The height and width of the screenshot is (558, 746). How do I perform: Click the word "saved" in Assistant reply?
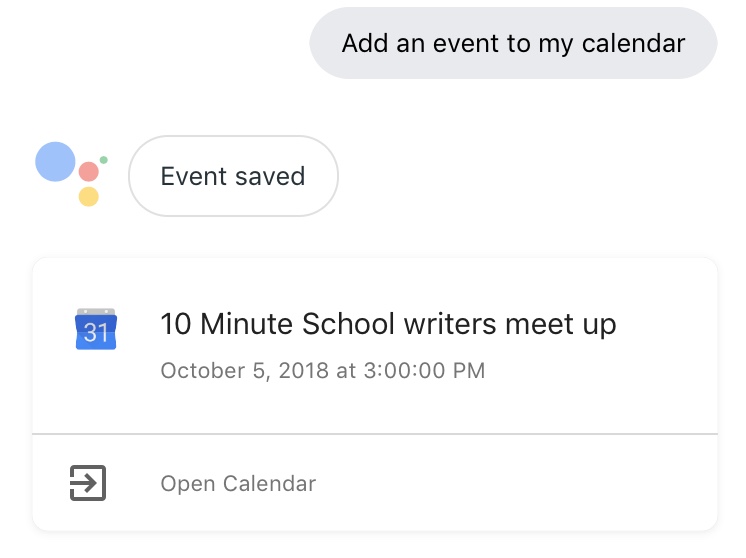[270, 176]
